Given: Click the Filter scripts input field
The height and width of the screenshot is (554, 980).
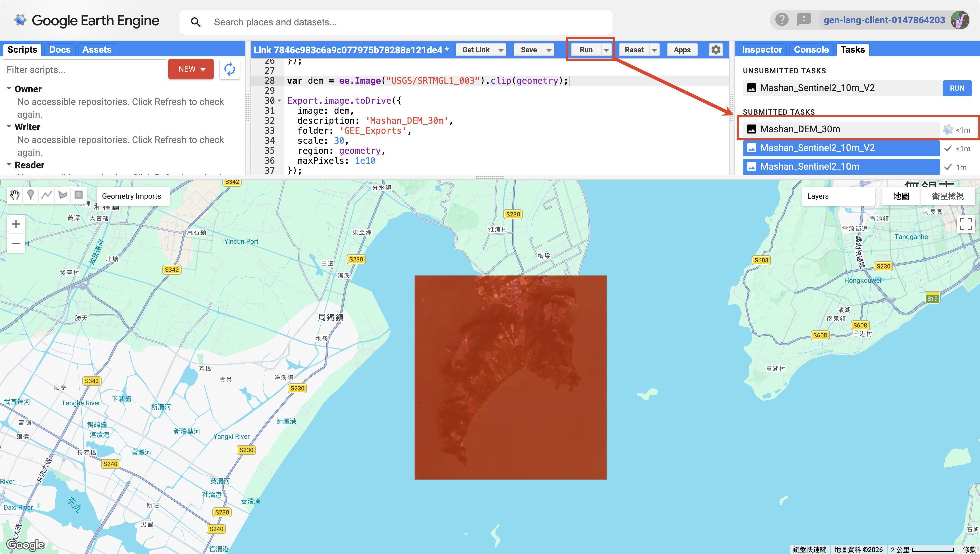Looking at the screenshot, I should pyautogui.click(x=84, y=70).
